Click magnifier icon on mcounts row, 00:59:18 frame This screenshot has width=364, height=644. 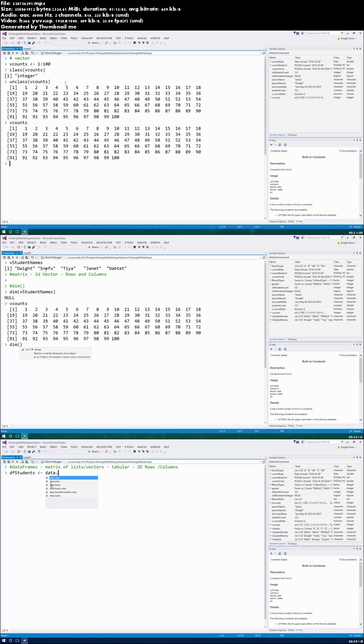(x=331, y=503)
